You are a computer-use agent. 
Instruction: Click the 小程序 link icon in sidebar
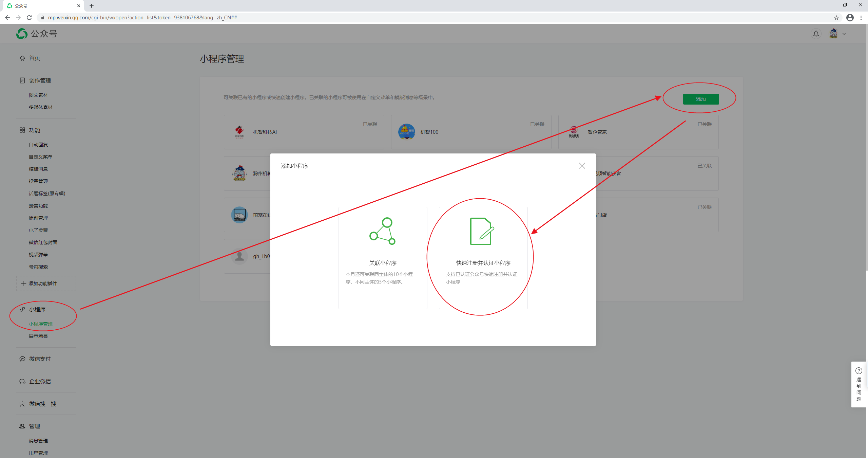click(22, 309)
